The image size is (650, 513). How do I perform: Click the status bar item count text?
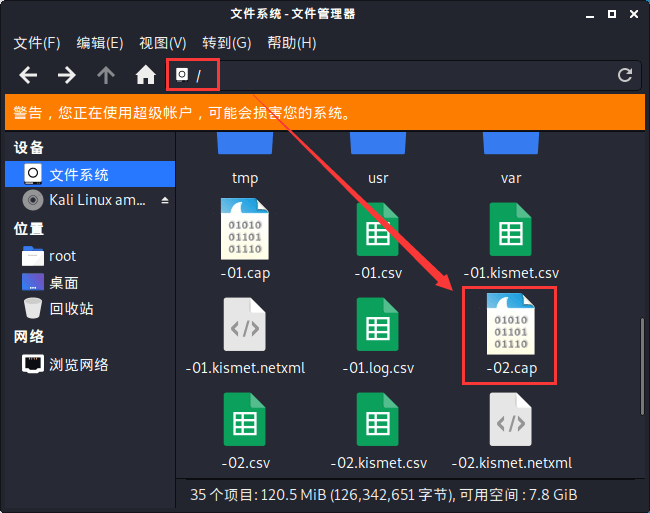pos(383,495)
